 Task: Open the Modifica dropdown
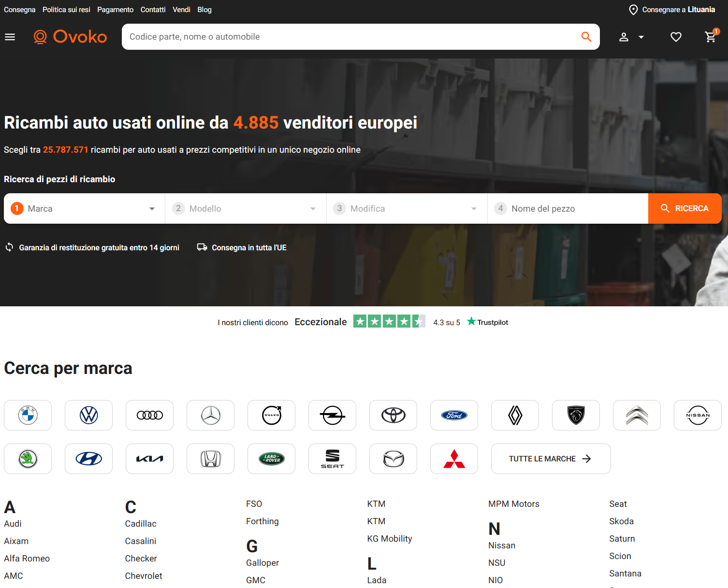pos(407,209)
